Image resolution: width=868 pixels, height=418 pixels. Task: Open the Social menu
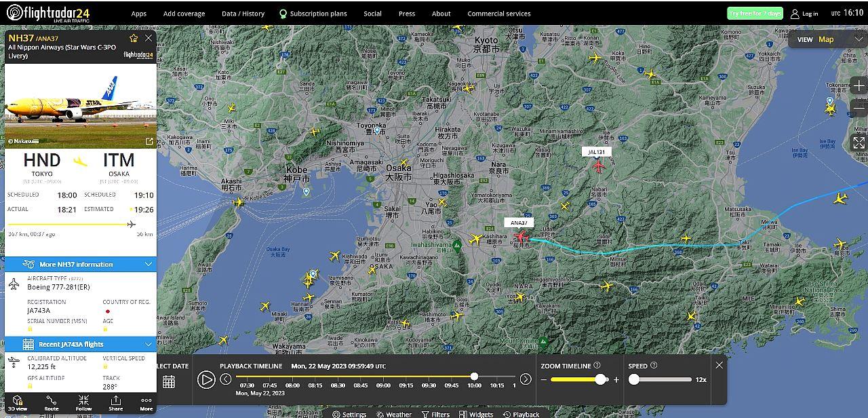pos(372,14)
